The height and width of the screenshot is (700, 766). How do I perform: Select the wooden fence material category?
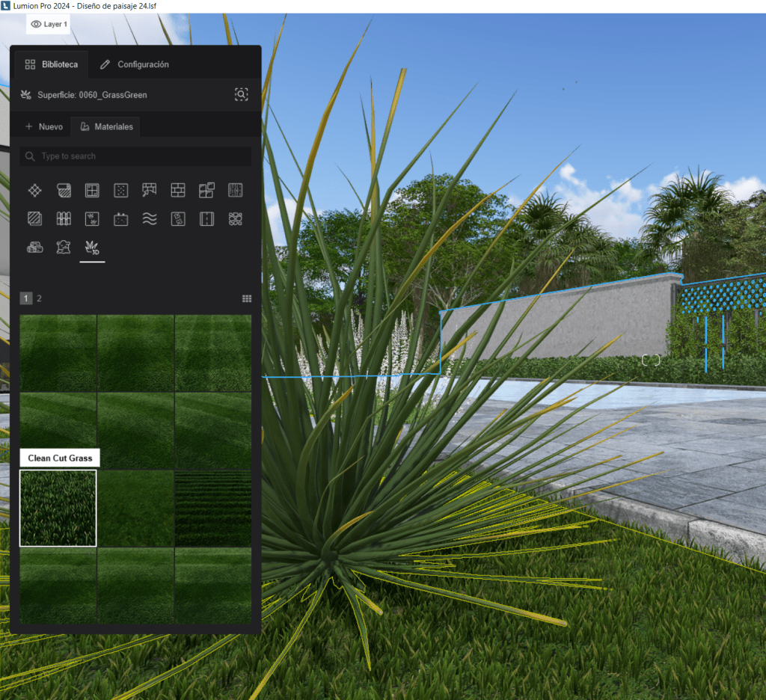point(64,218)
